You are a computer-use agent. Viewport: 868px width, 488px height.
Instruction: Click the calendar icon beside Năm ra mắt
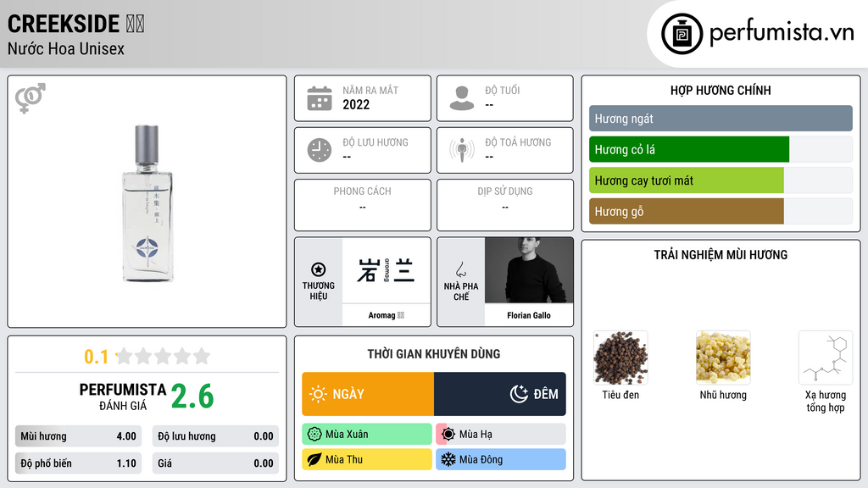tap(320, 98)
